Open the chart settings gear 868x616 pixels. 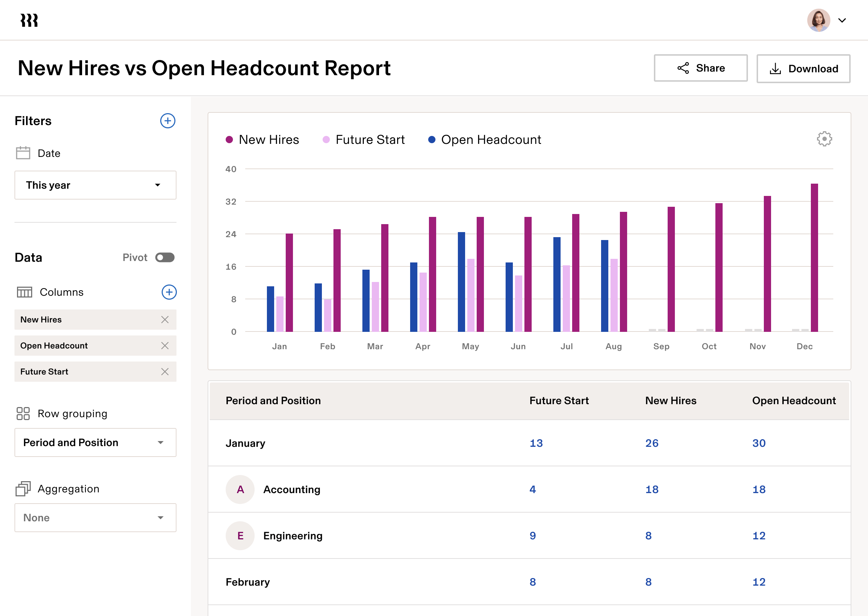tap(824, 139)
